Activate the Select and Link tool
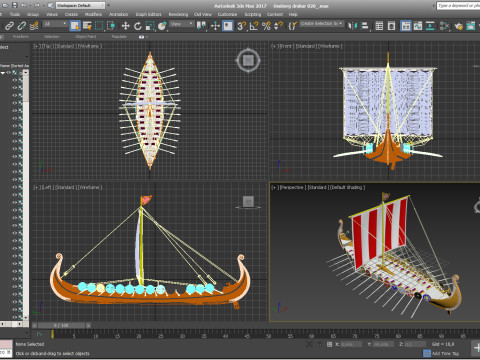The height and width of the screenshot is (360, 480). point(9,26)
